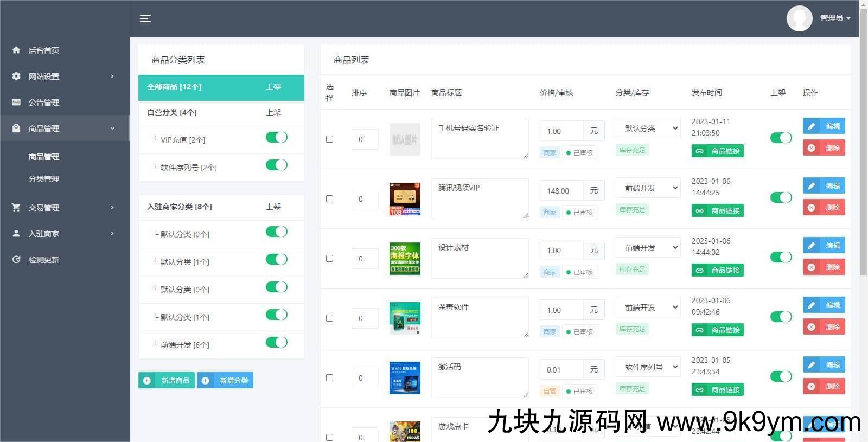This screenshot has width=868, height=442.
Task: Click the person icon for 入驻商家
Action: tap(16, 233)
